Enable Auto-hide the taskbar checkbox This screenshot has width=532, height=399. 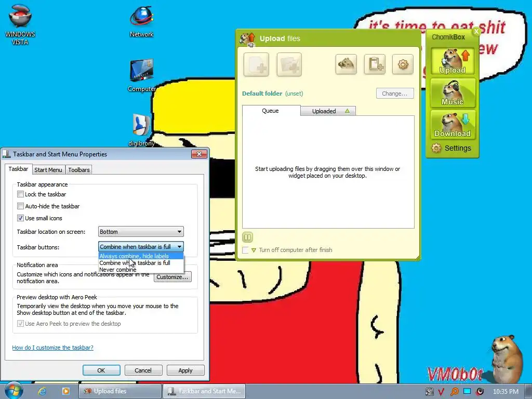[x=20, y=206]
